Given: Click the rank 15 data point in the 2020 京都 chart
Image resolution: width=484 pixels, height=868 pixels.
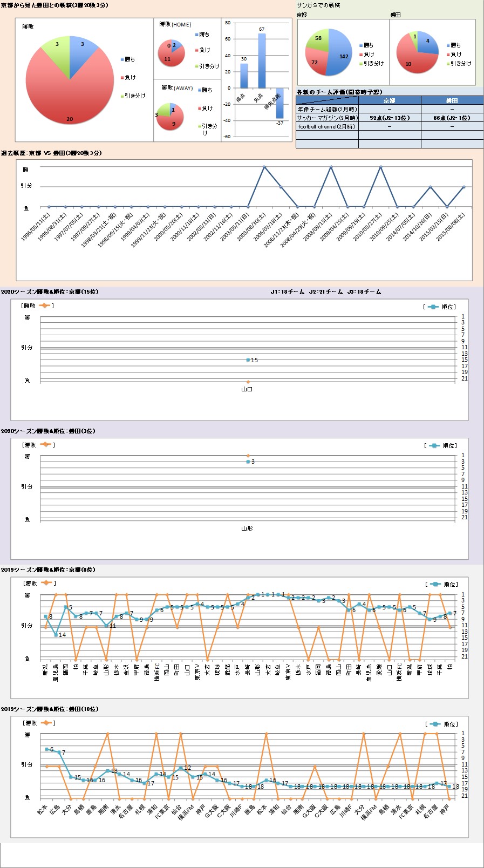Looking at the screenshot, I should point(248,360).
